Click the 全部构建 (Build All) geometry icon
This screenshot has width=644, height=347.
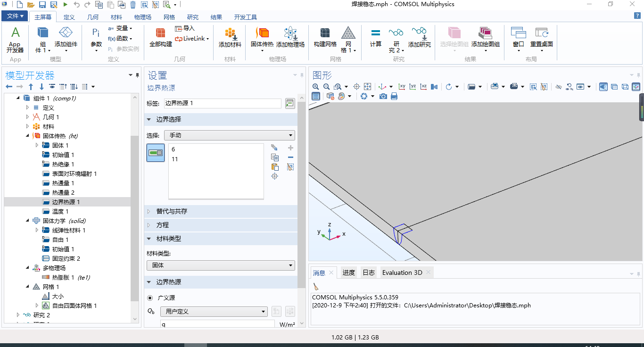[160, 38]
